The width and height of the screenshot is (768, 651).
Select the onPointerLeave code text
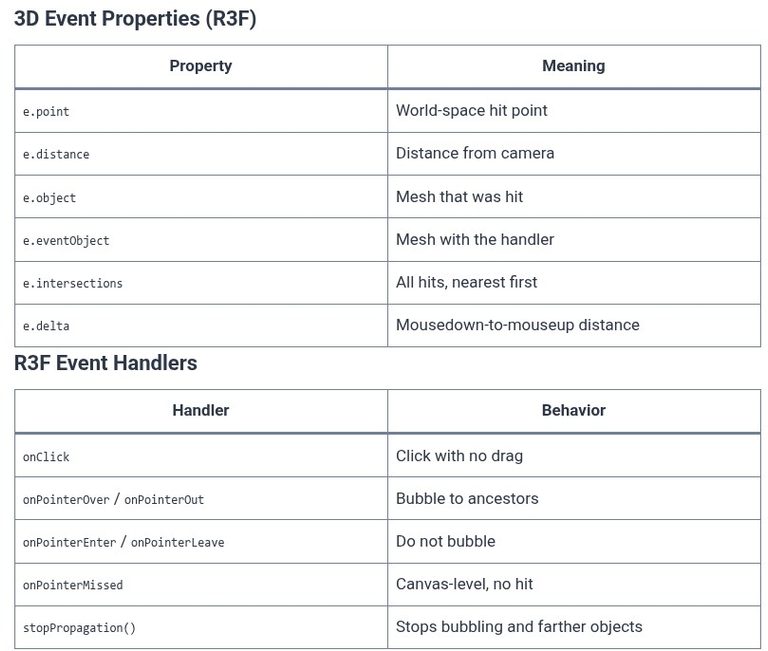tap(177, 542)
